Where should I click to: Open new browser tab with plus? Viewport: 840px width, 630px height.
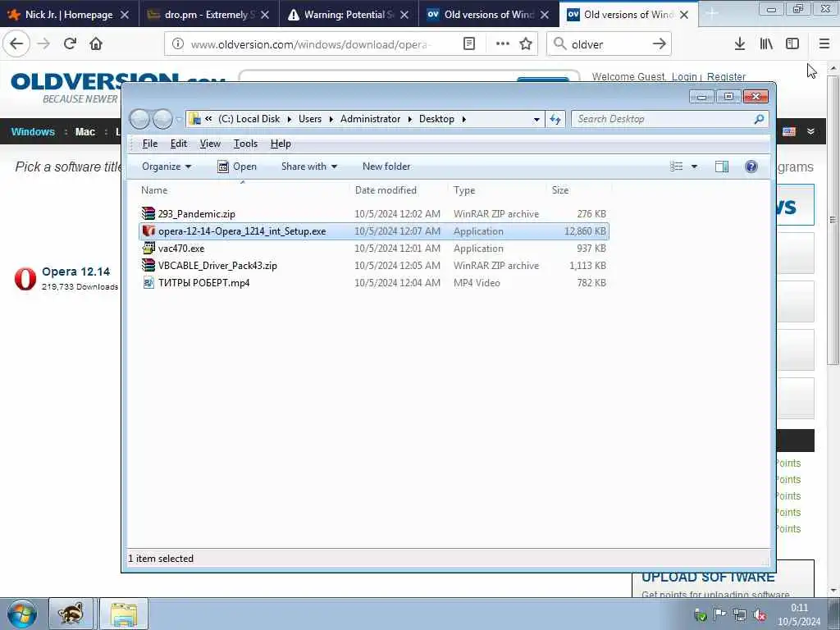pyautogui.click(x=711, y=14)
